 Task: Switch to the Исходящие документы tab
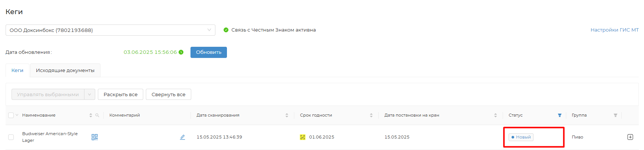click(65, 71)
